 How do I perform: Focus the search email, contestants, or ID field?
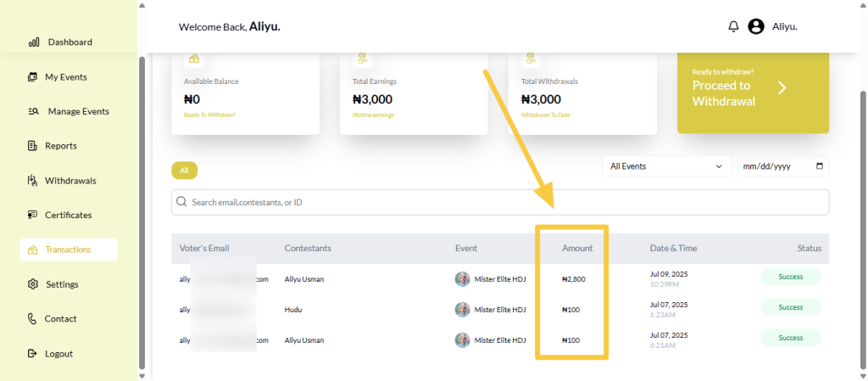tap(500, 203)
